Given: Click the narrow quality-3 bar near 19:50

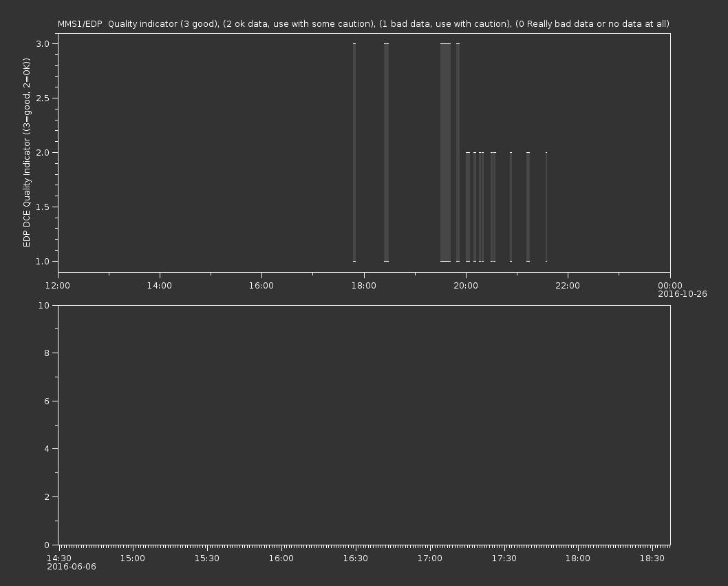Looking at the screenshot, I should [458, 152].
